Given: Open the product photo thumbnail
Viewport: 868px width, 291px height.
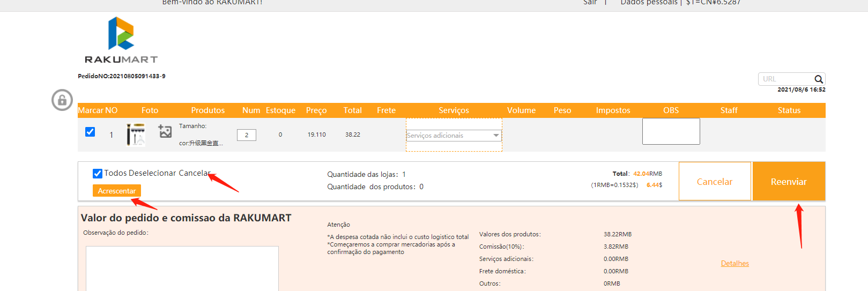Looking at the screenshot, I should [x=136, y=135].
